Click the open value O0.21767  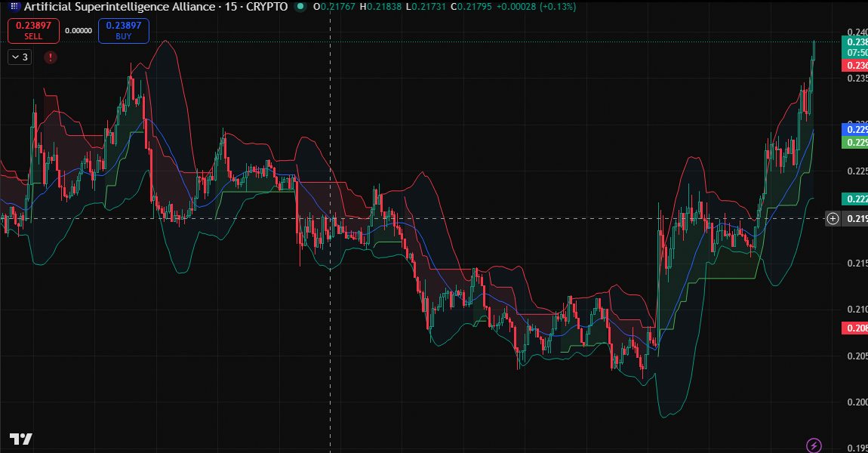pyautogui.click(x=334, y=7)
